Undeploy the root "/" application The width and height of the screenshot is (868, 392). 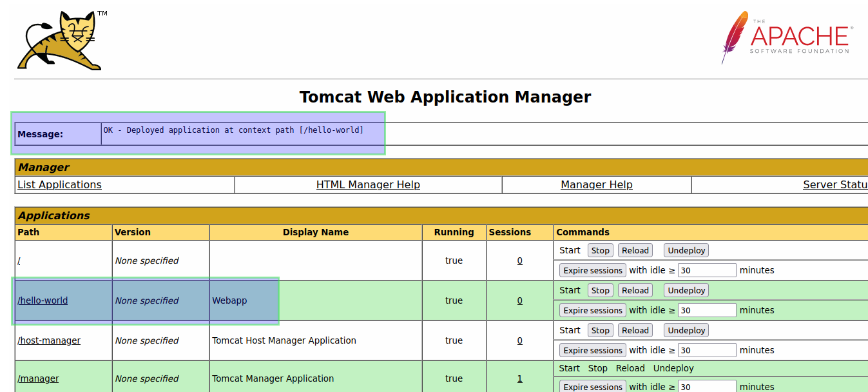(686, 250)
